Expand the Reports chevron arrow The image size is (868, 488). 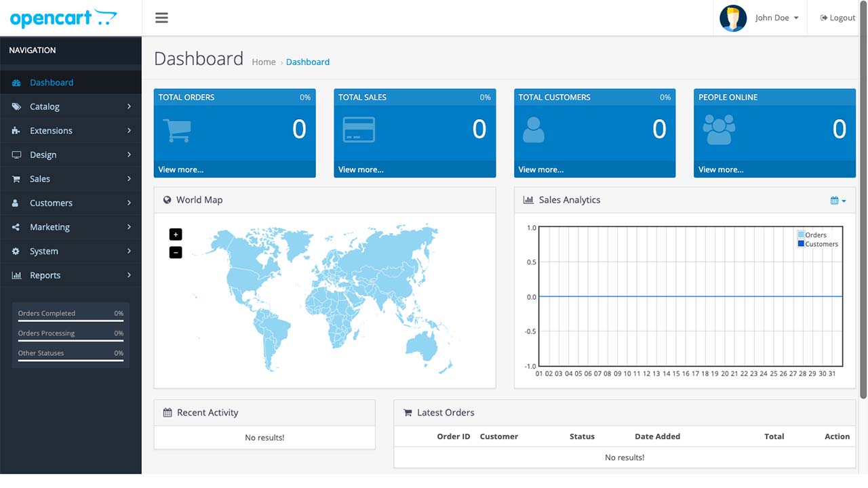tap(129, 275)
